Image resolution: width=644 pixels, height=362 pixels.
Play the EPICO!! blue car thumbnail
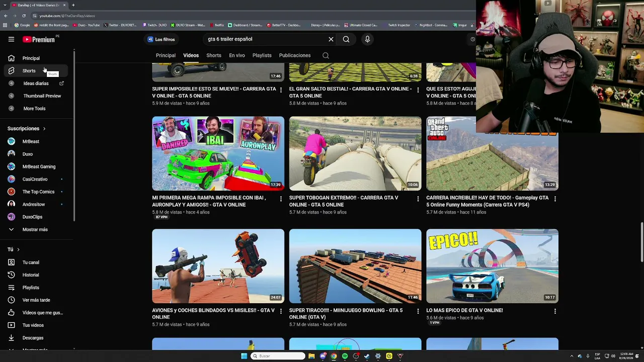coord(492,266)
